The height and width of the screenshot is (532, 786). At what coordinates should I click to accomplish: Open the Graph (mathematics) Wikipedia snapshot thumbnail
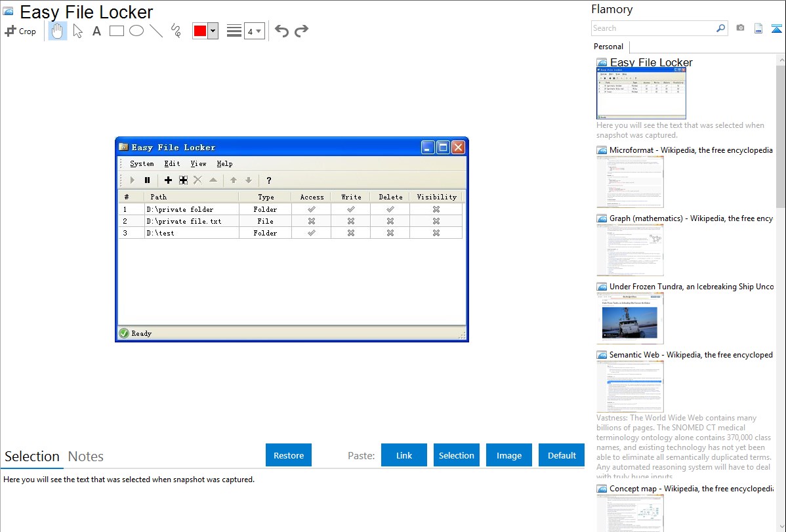tap(630, 250)
